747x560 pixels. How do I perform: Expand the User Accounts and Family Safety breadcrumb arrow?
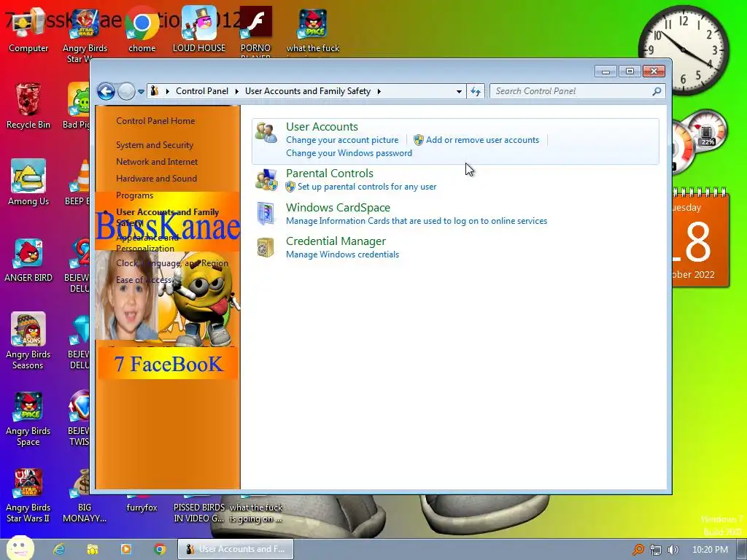click(379, 91)
